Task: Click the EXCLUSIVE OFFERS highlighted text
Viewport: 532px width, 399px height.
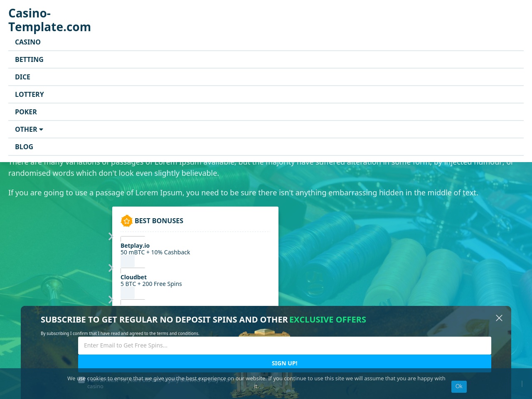Action: (x=328, y=320)
